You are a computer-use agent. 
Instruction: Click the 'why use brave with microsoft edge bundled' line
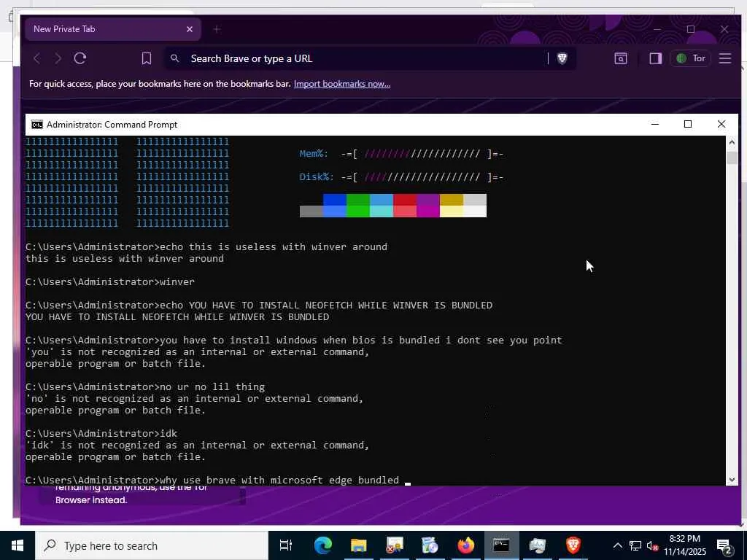212,480
